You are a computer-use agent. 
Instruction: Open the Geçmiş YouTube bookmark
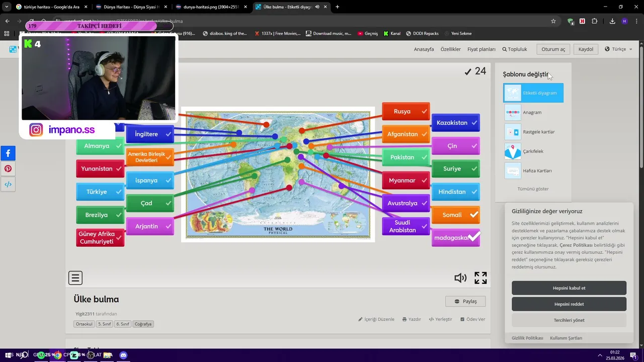(x=368, y=34)
